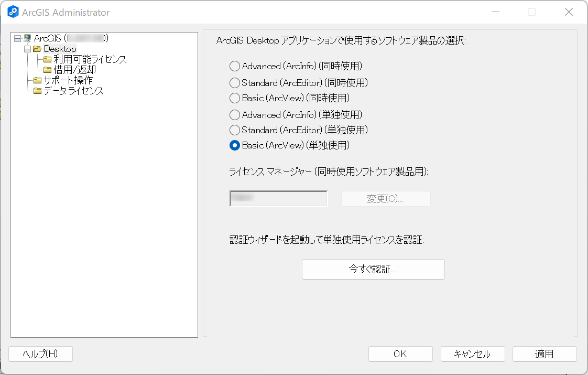The height and width of the screenshot is (375, 588).
Task: Click the 変更(C)... button
Action: pyautogui.click(x=386, y=199)
